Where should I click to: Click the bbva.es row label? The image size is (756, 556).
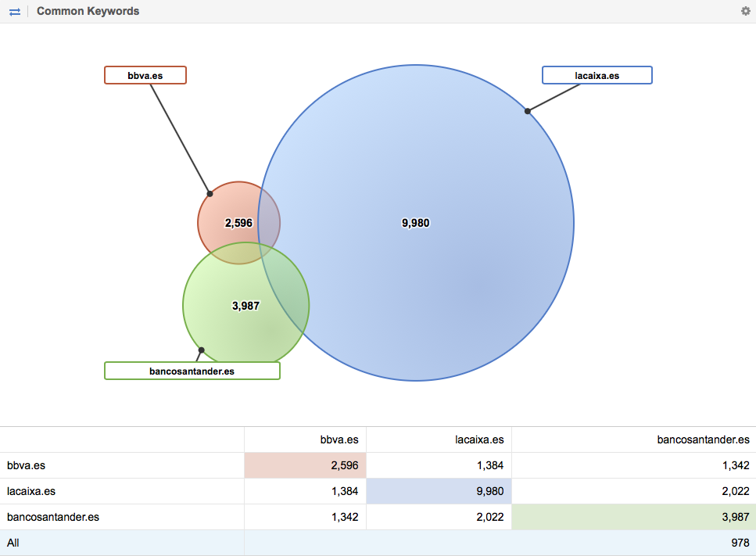tap(26, 465)
